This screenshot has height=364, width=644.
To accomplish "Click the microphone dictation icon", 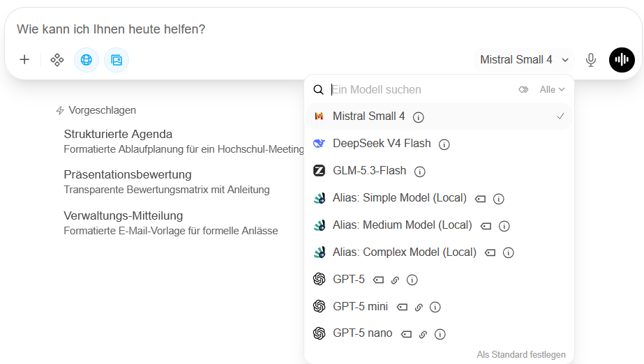I will 590,60.
